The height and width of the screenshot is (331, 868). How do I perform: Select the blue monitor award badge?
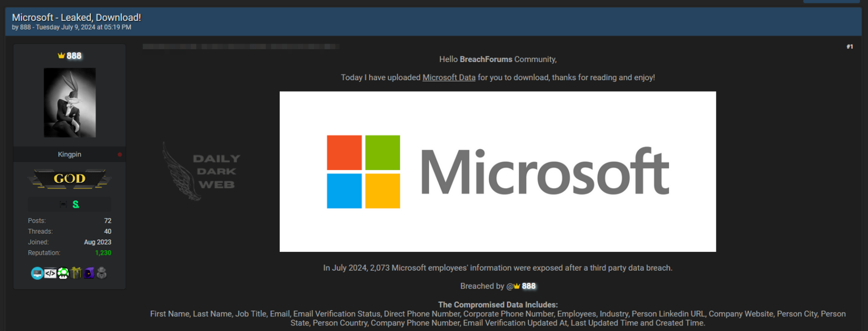[x=37, y=272]
